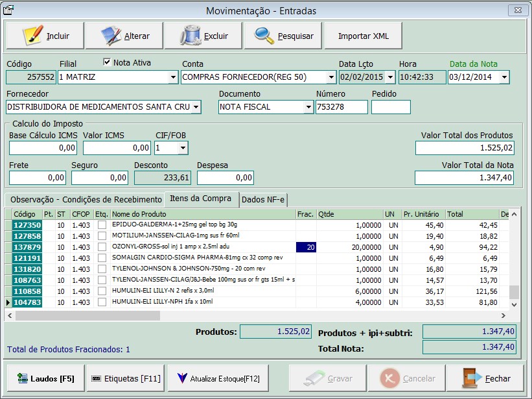This screenshot has height=399, width=532.
Task: Check the Etq. box for HUMULIN-N 2 refis
Action: 102,291
